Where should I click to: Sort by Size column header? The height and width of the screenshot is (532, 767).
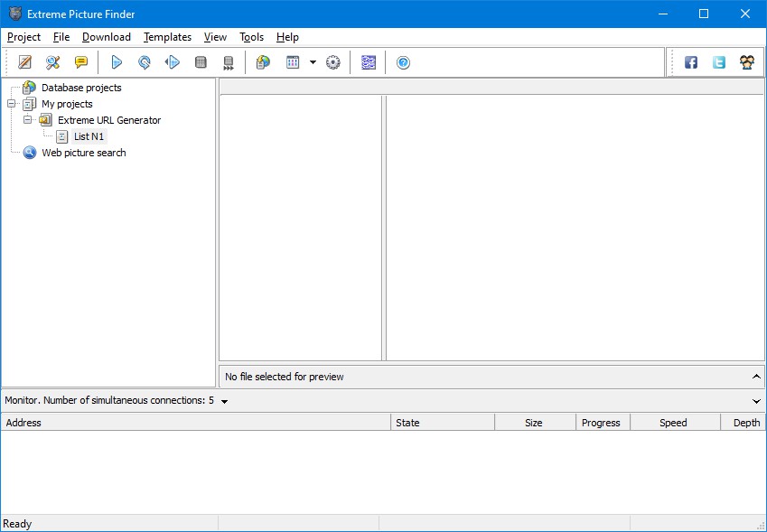(x=536, y=423)
